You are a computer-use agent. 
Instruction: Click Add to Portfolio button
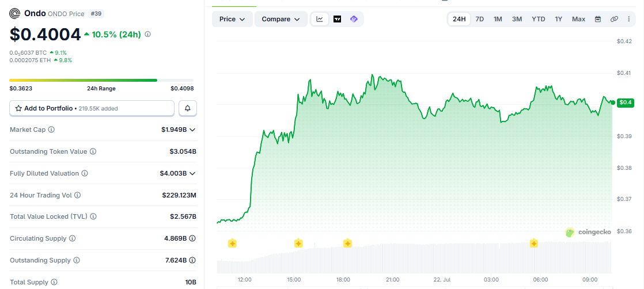pos(92,108)
